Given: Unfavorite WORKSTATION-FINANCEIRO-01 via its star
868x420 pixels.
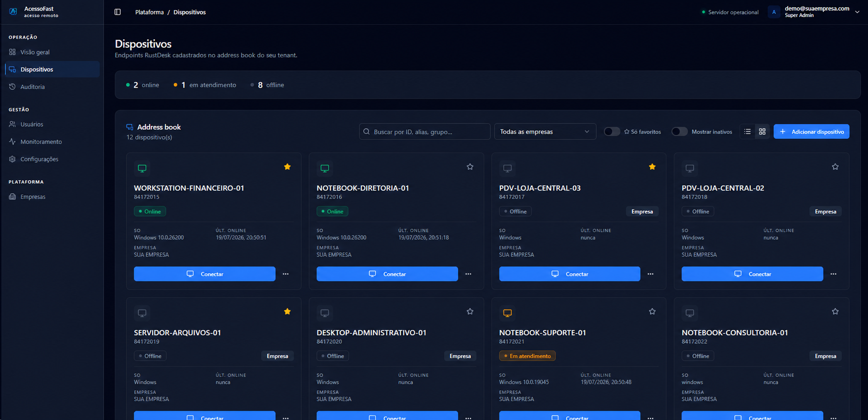Looking at the screenshot, I should [287, 167].
